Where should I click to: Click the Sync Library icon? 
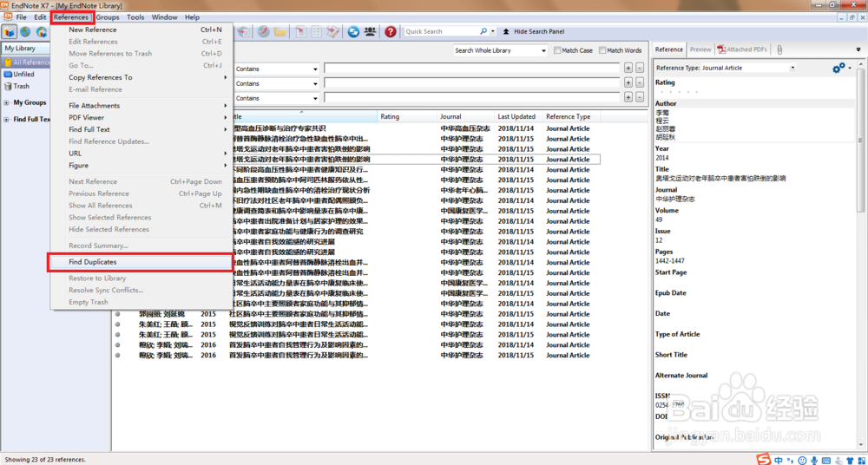[353, 31]
